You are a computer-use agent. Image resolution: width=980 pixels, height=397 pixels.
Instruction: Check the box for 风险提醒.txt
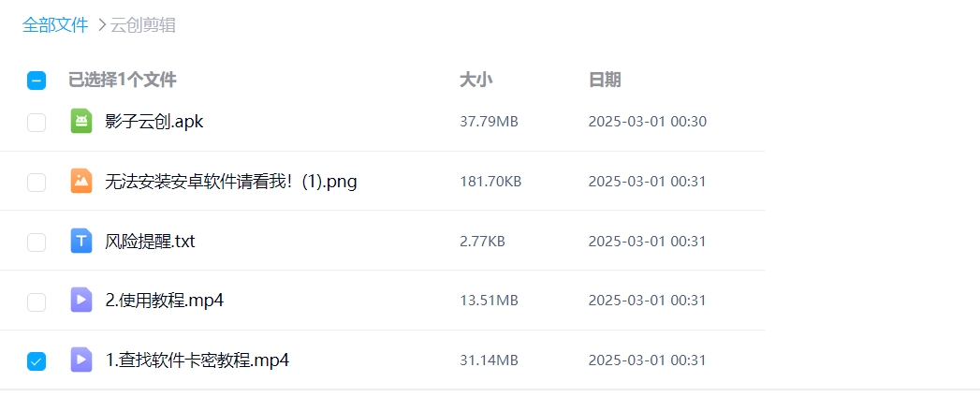(37, 242)
